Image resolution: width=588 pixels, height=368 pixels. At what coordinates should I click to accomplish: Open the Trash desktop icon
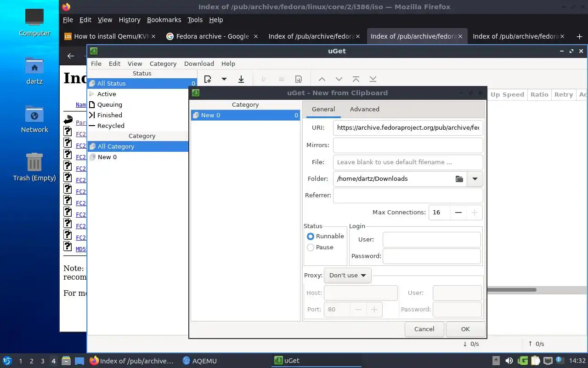click(x=34, y=167)
